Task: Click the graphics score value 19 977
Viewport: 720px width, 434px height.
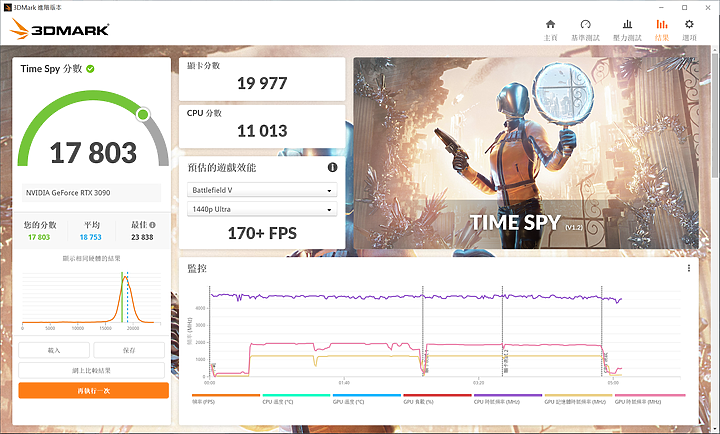Action: coord(262,83)
